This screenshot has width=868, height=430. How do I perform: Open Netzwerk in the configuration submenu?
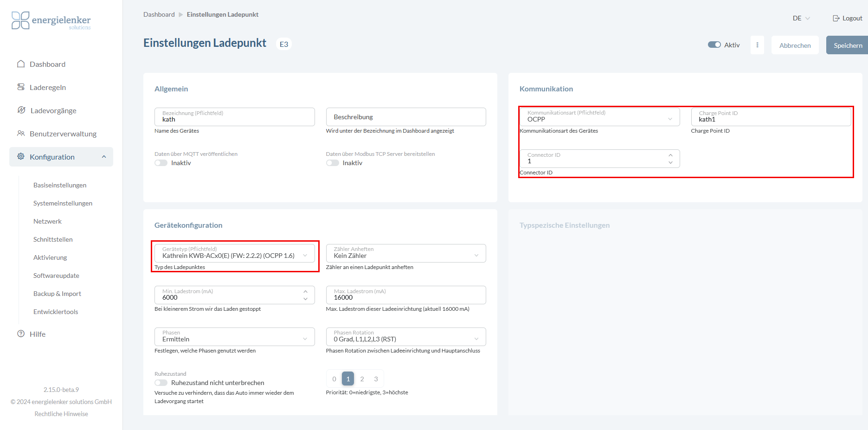(47, 221)
